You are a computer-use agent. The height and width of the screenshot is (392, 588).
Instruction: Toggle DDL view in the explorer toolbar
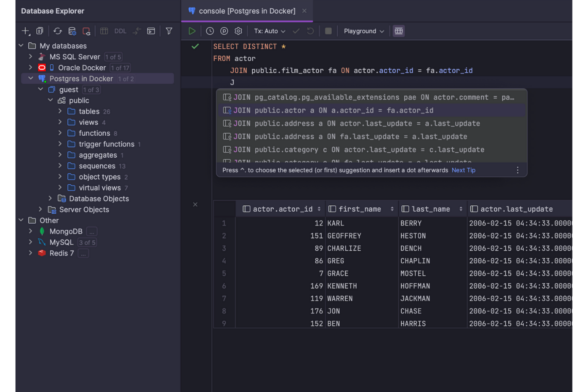point(120,31)
